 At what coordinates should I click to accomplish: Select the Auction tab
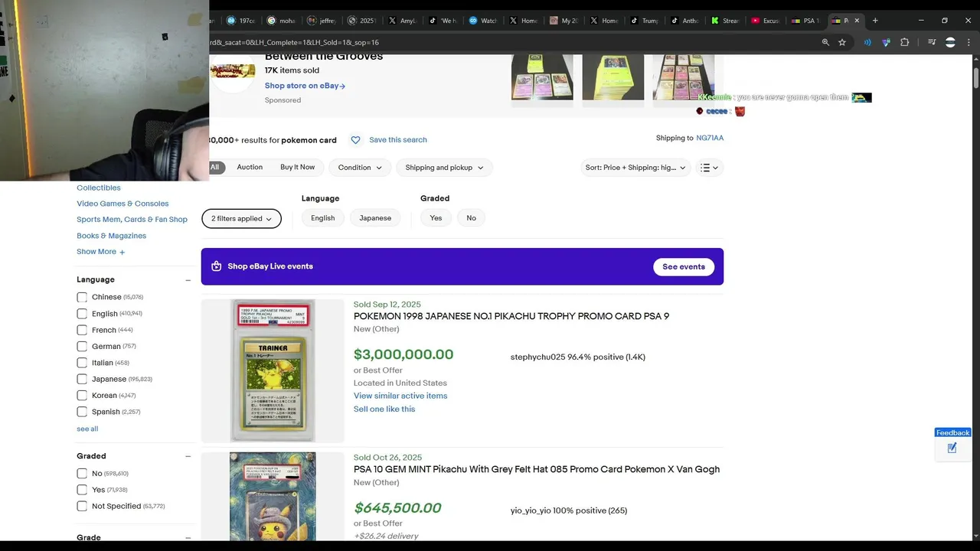[250, 167]
